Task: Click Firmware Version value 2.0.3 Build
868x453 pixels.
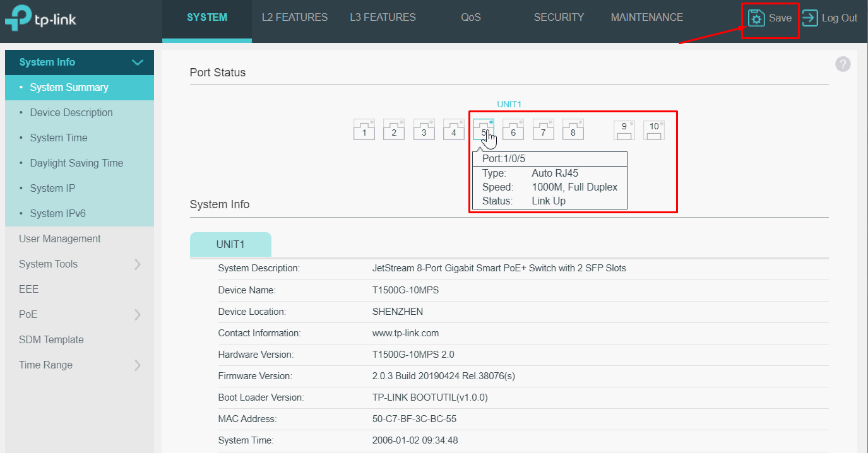Action: click(444, 376)
